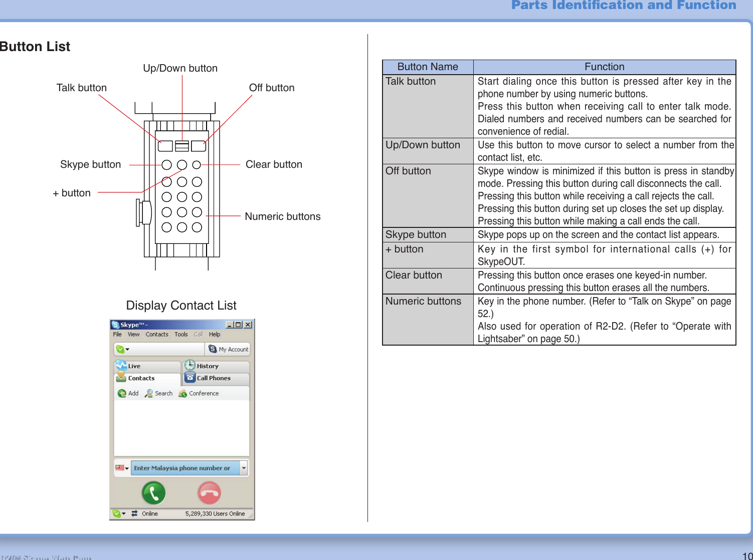Open the Malaysia flag country dropdown

coord(122,468)
